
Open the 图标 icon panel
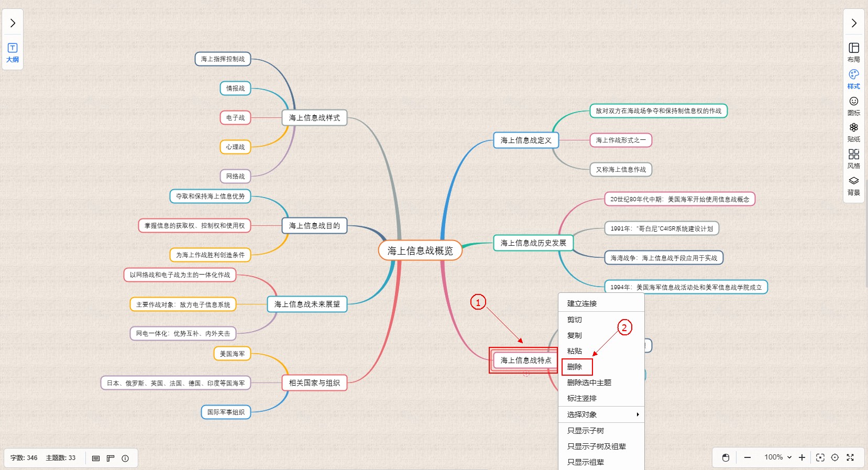[853, 105]
